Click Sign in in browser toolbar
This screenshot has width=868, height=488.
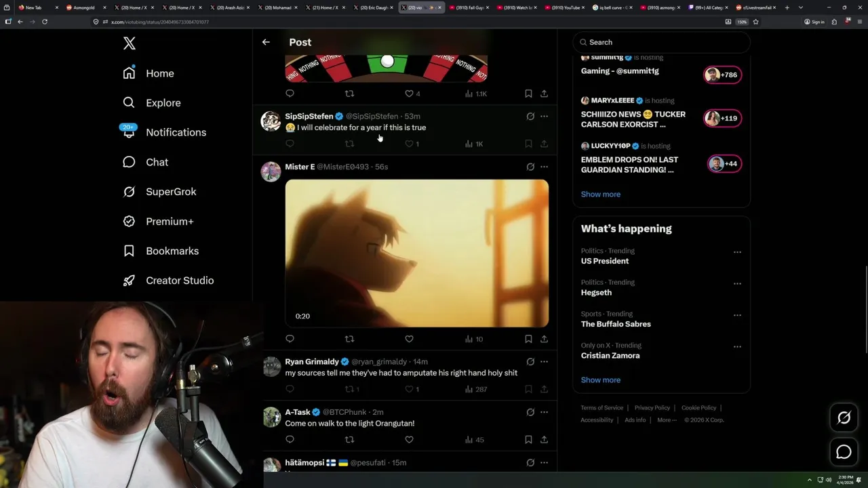coord(814,22)
